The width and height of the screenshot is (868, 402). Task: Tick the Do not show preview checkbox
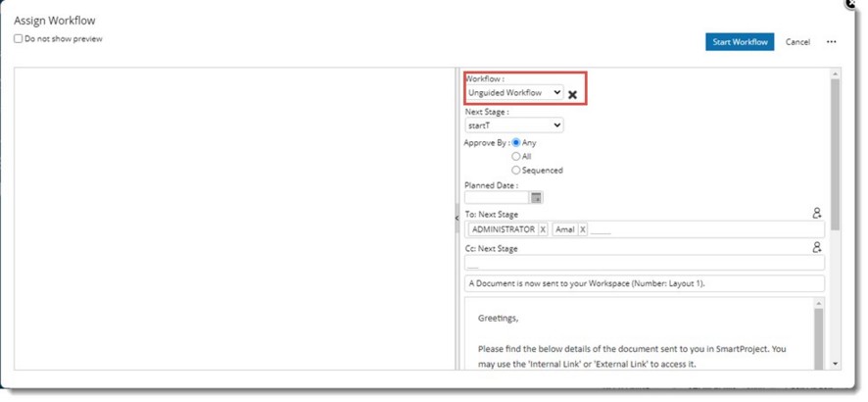coord(19,39)
